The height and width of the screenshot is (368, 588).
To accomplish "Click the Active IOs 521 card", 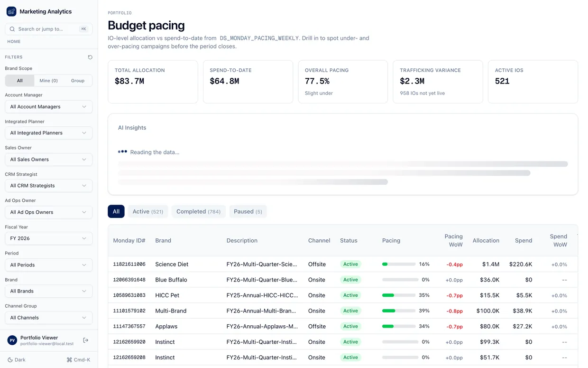I will (x=533, y=82).
